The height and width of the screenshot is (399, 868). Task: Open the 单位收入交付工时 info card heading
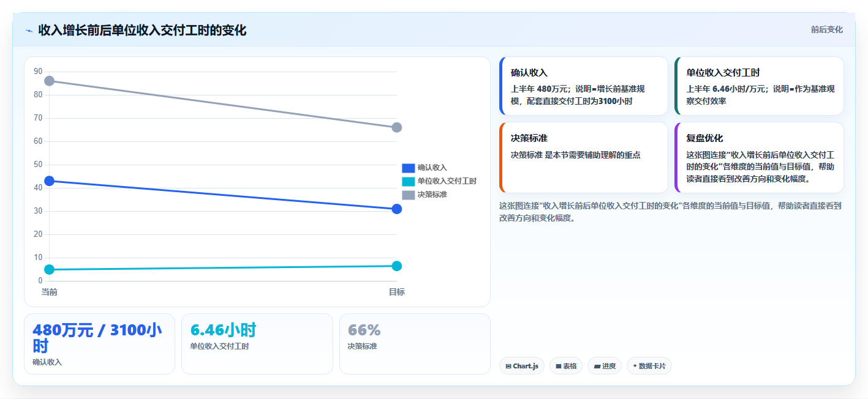click(x=723, y=72)
